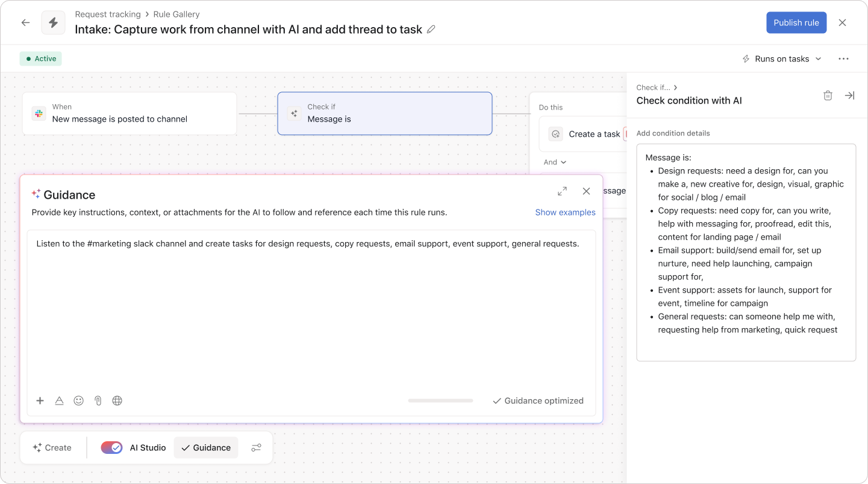Click the globe icon in Guidance toolbar
This screenshot has width=868, height=484.
click(x=117, y=400)
